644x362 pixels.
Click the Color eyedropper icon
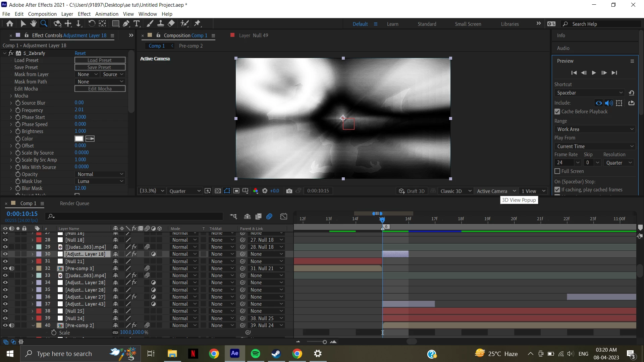90,139
